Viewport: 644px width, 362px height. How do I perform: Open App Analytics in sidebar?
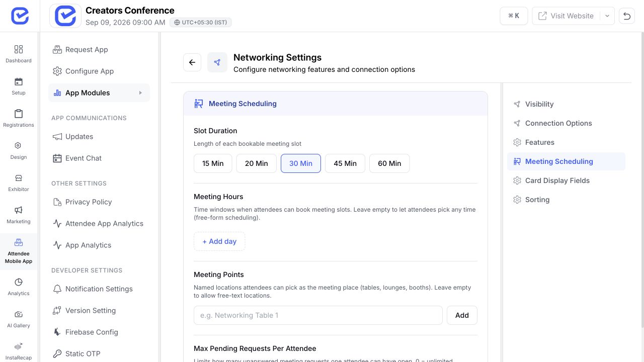pyautogui.click(x=99, y=245)
